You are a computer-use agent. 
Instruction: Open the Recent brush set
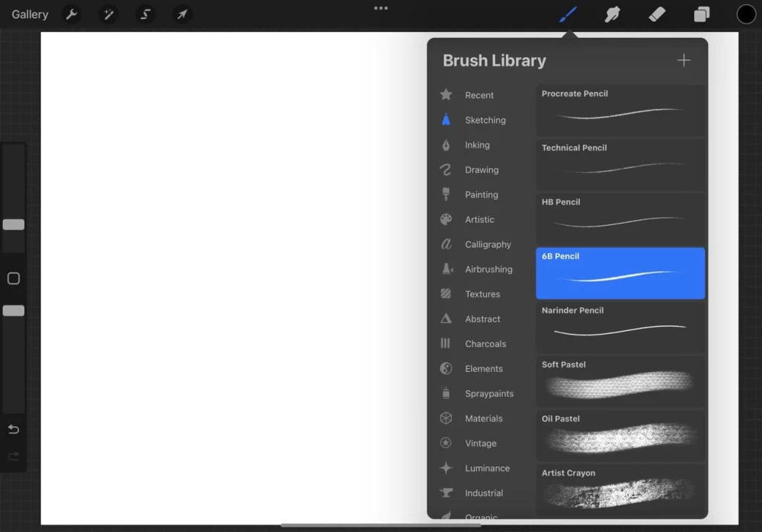pyautogui.click(x=481, y=95)
